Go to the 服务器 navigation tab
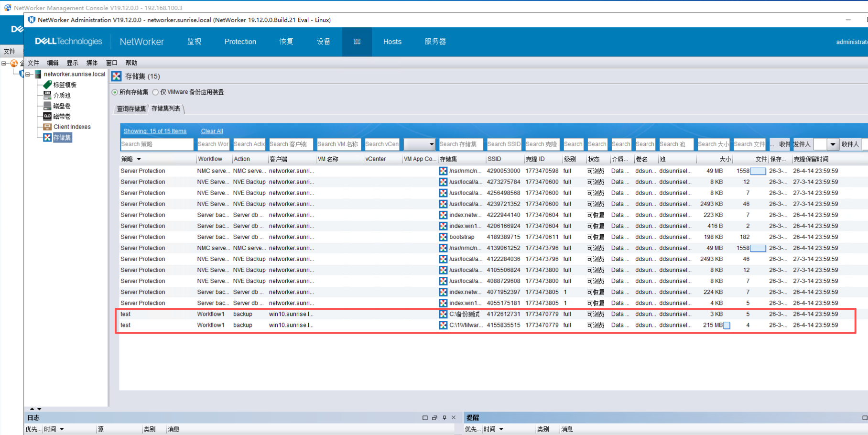Screen dimensions: 868x435 [x=435, y=42]
